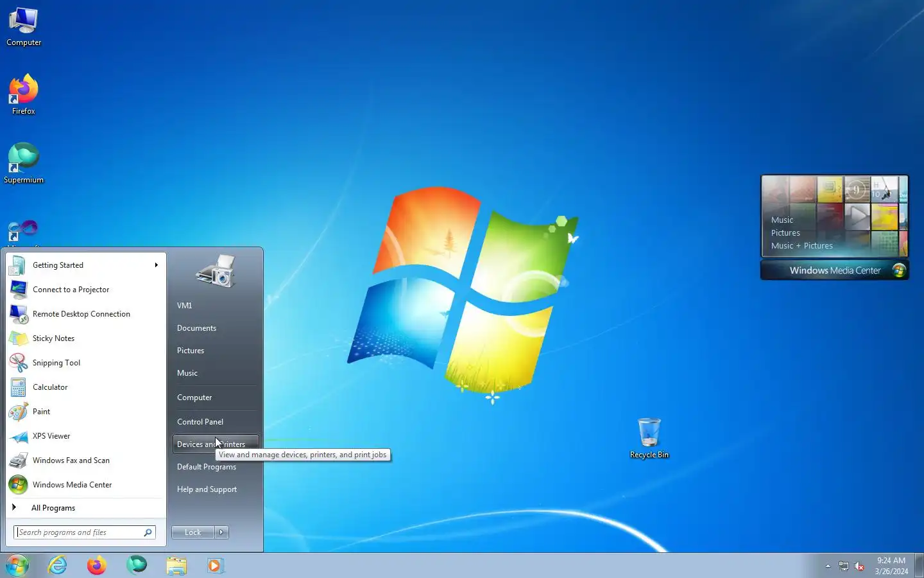The width and height of the screenshot is (924, 578).
Task: Open Internet Explorer from the taskbar
Action: (x=58, y=566)
